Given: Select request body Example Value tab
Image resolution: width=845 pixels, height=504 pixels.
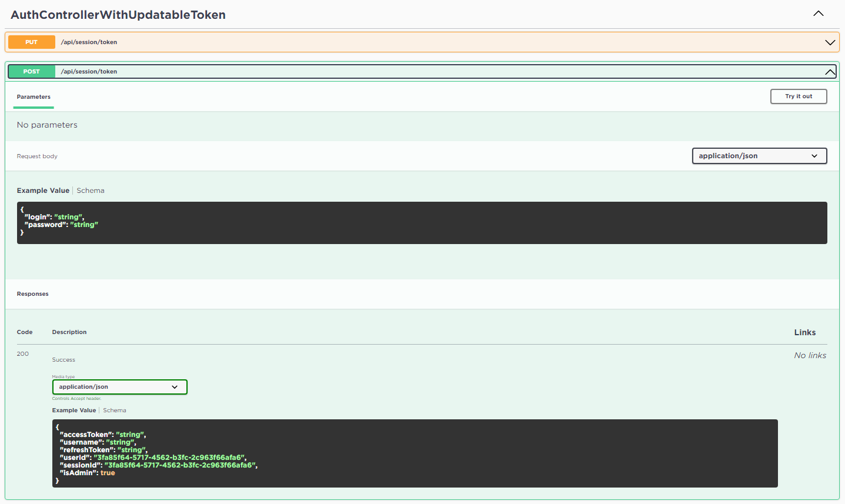Looking at the screenshot, I should click(x=43, y=191).
